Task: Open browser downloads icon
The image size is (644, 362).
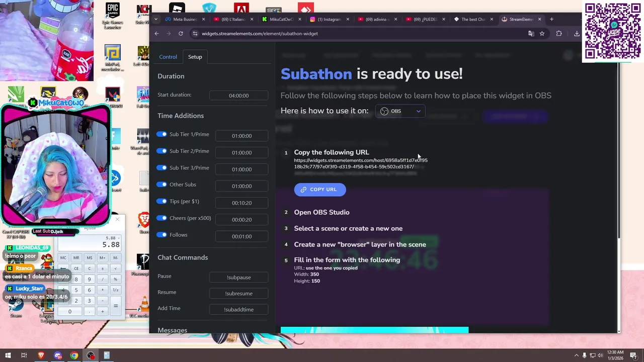Action: point(577,34)
